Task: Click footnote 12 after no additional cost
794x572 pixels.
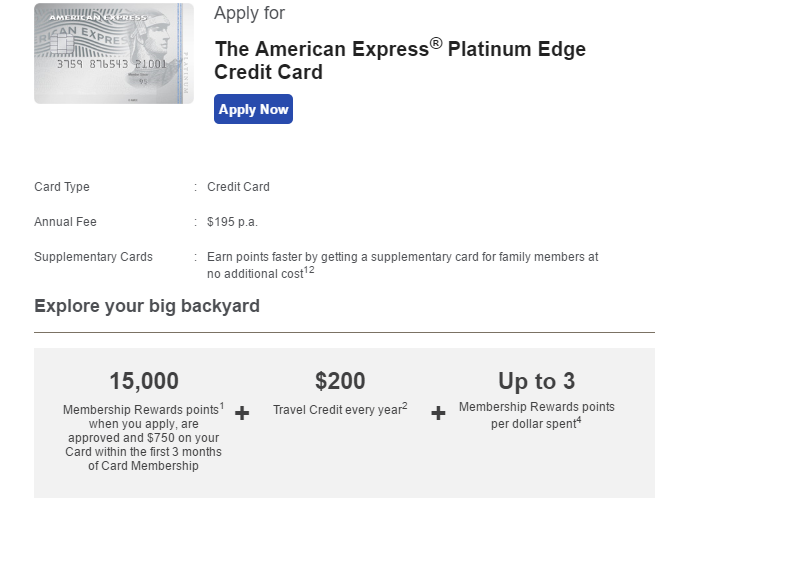Action: tap(309, 270)
